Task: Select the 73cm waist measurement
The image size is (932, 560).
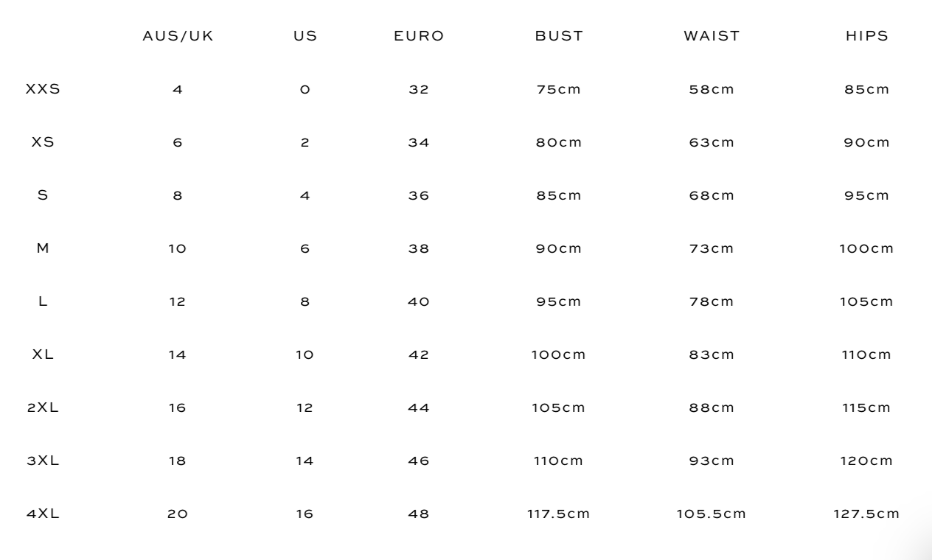Action: [712, 248]
